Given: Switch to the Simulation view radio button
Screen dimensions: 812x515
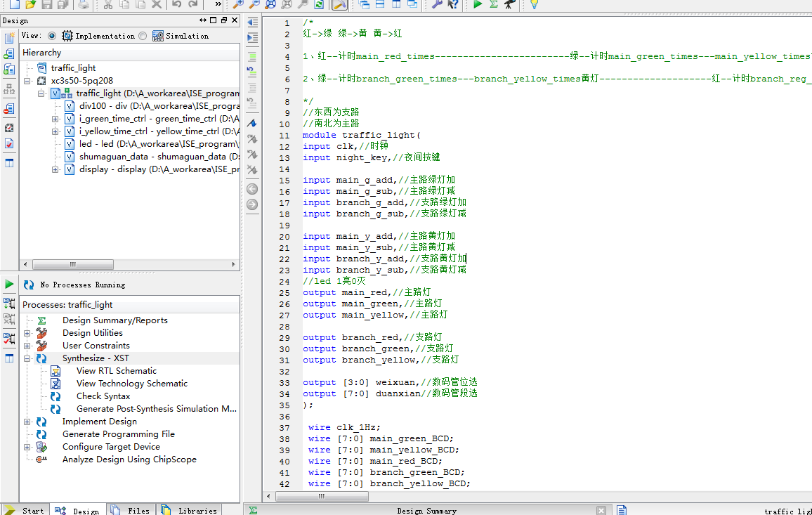Looking at the screenshot, I should coord(143,36).
